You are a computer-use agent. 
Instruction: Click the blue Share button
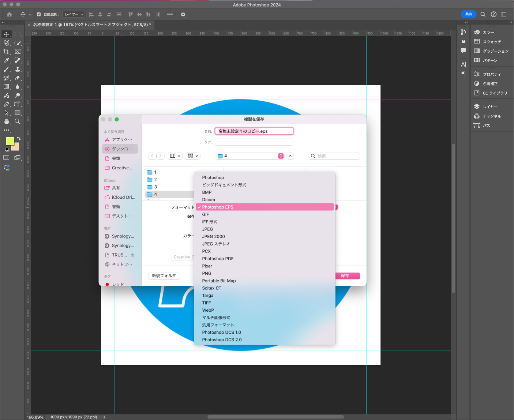[468, 14]
